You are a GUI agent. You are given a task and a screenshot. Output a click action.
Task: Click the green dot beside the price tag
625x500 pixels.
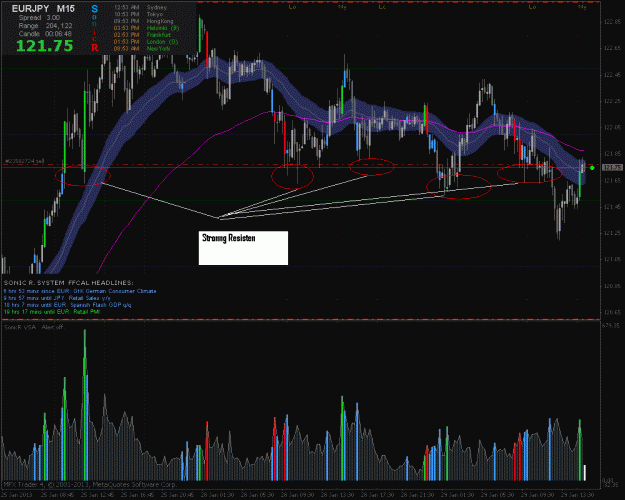coord(592,168)
